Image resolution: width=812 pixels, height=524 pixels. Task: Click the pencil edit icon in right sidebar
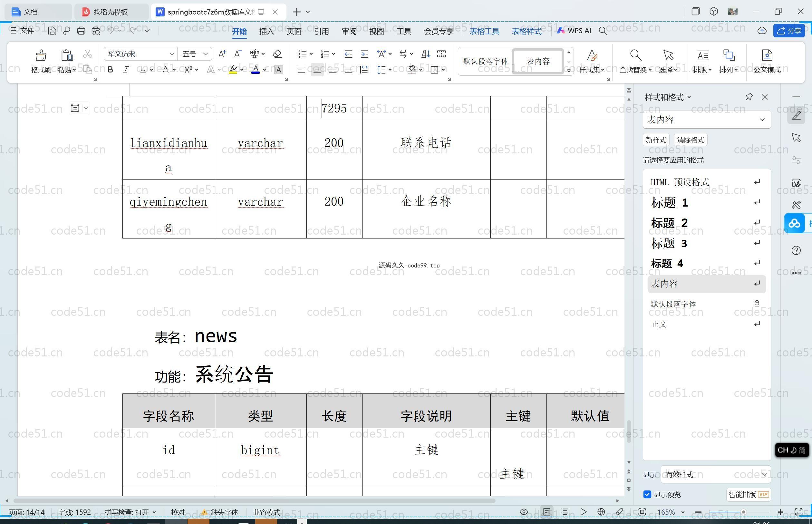coord(796,115)
